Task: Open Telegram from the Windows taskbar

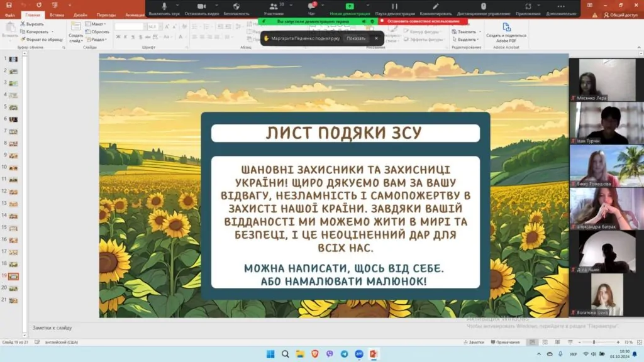Action: tap(344, 354)
